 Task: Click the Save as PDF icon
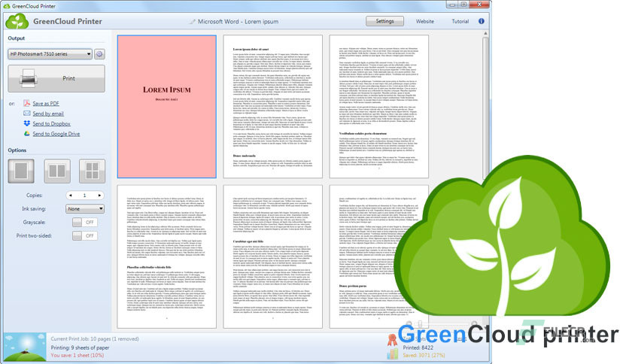click(26, 103)
